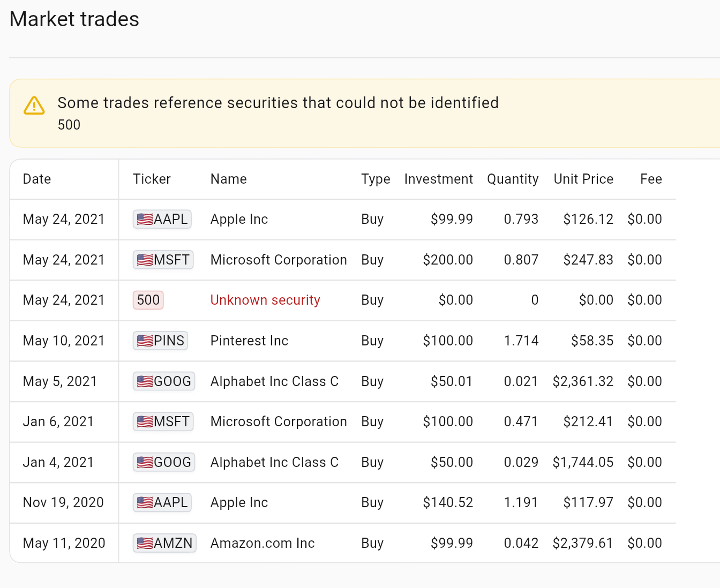This screenshot has width=720, height=588.
Task: Click the Pinterest Inc name
Action: (x=249, y=341)
